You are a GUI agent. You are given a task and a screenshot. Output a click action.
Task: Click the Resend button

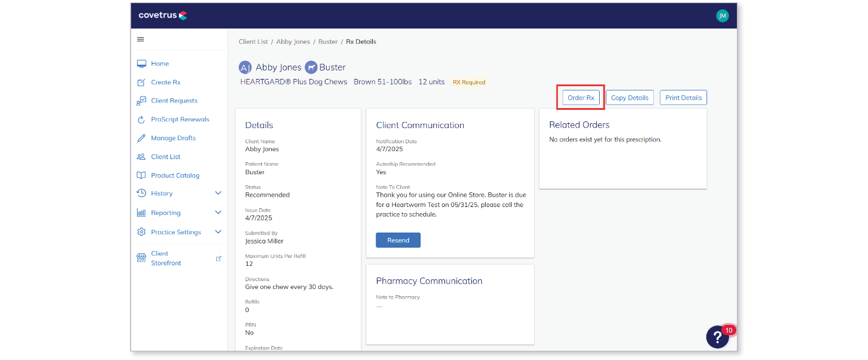coord(398,240)
